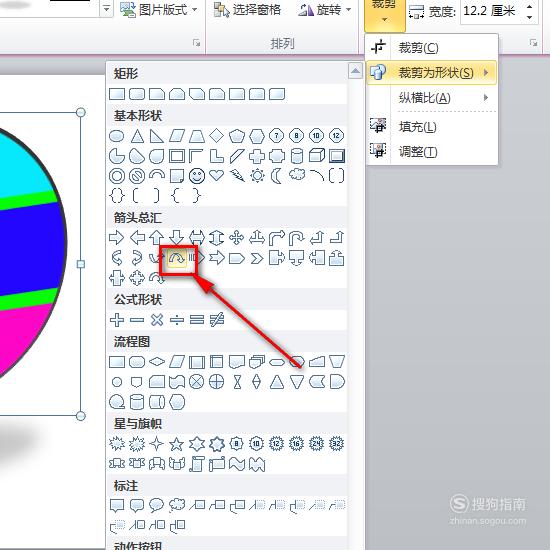Select the quad arrow shape

click(237, 238)
